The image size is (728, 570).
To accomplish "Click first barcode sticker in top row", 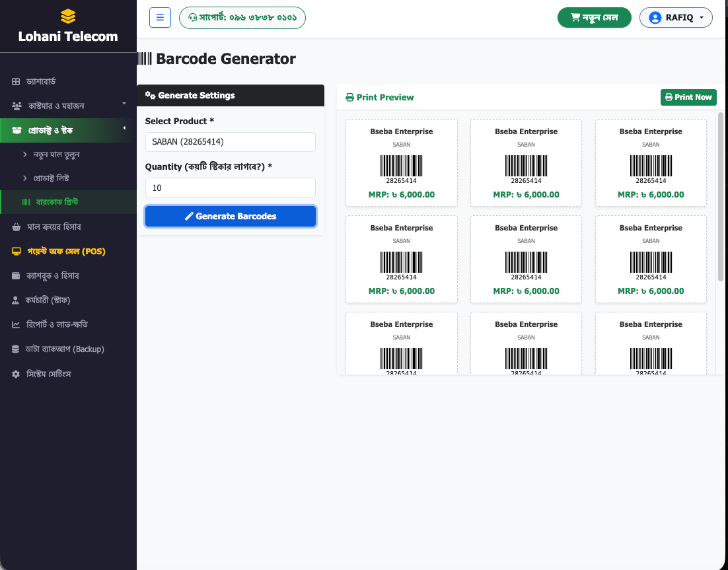I will pyautogui.click(x=402, y=163).
